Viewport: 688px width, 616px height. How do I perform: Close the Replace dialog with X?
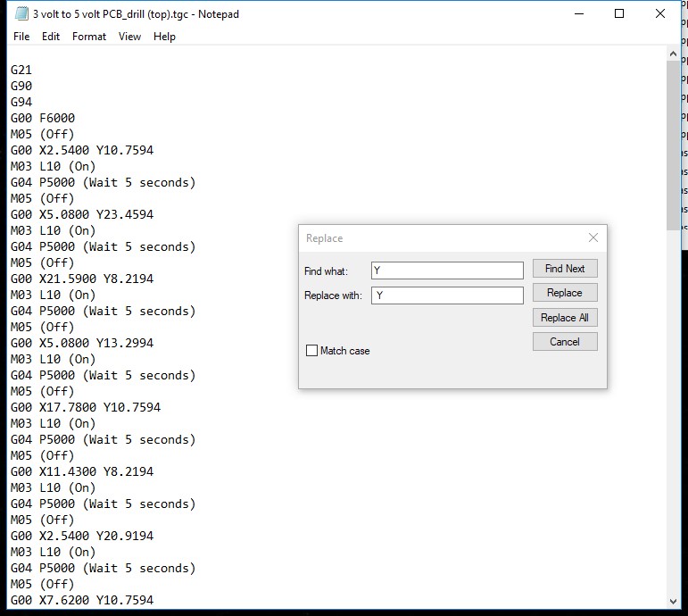(x=593, y=237)
